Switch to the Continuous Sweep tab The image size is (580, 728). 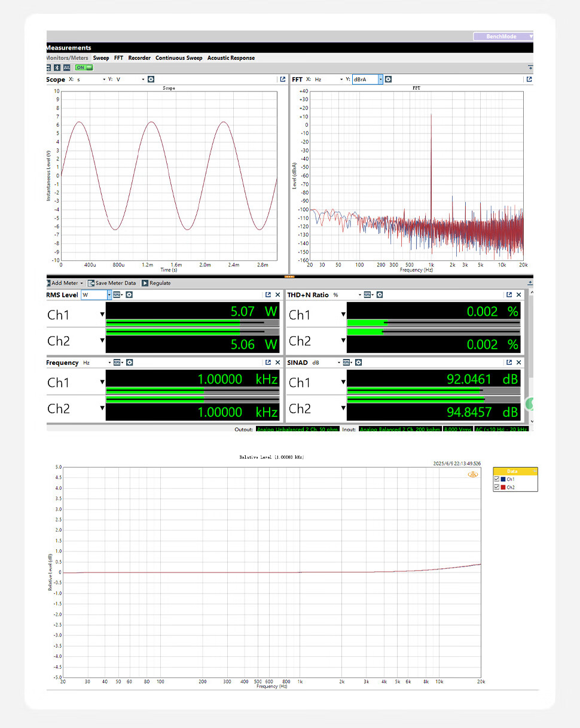[x=179, y=58]
